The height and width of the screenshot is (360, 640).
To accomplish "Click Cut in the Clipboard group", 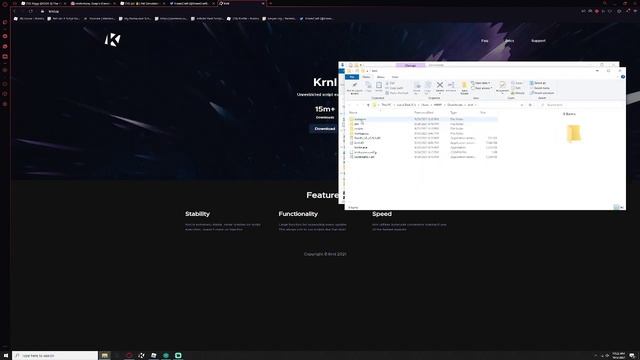I will point(390,83).
